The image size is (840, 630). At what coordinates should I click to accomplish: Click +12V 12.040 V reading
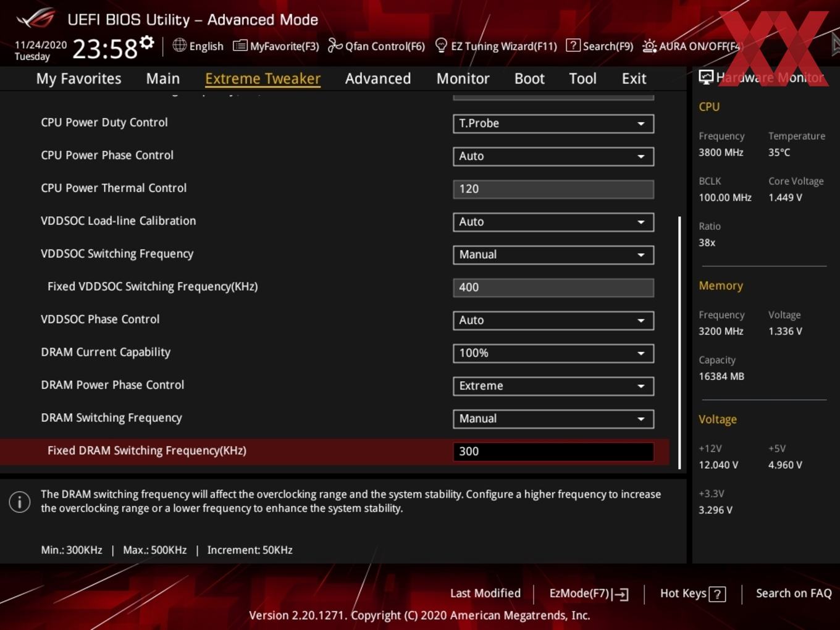point(718,464)
